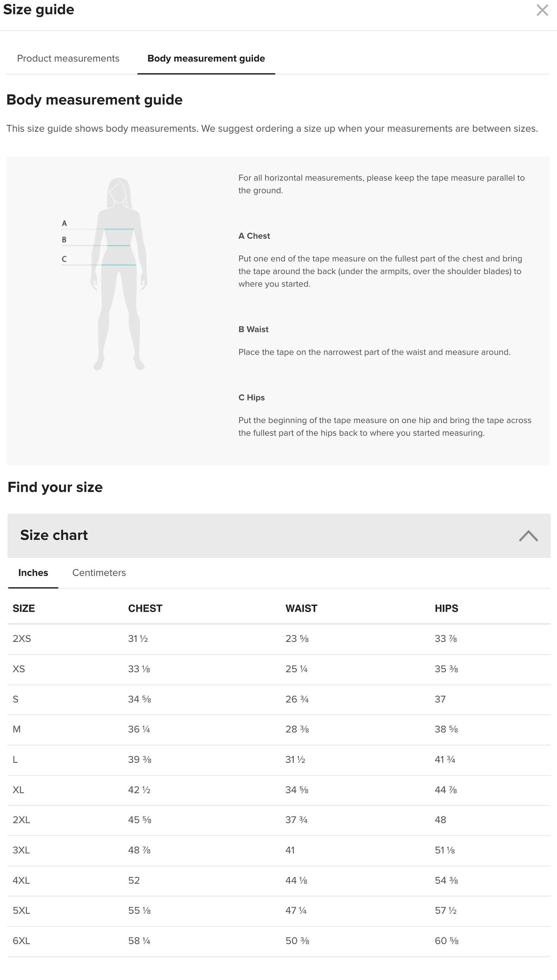Collapse the Size chart chevron arrow

click(x=528, y=536)
